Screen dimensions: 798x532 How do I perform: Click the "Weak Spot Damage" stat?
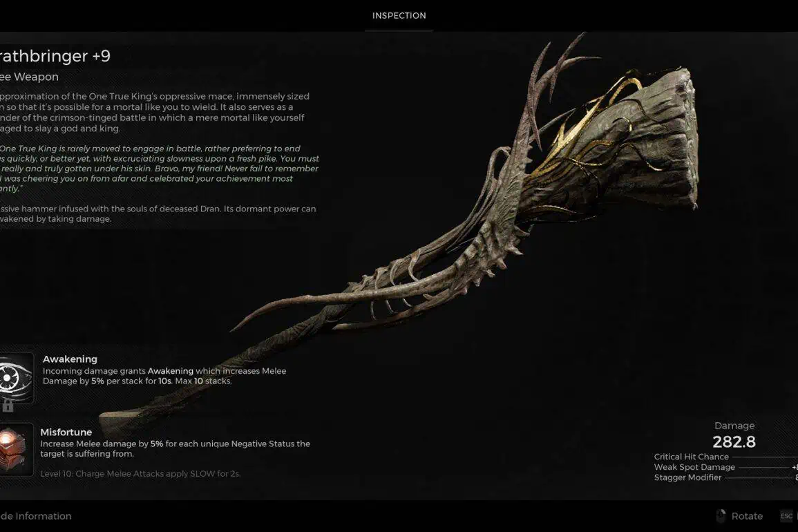694,467
